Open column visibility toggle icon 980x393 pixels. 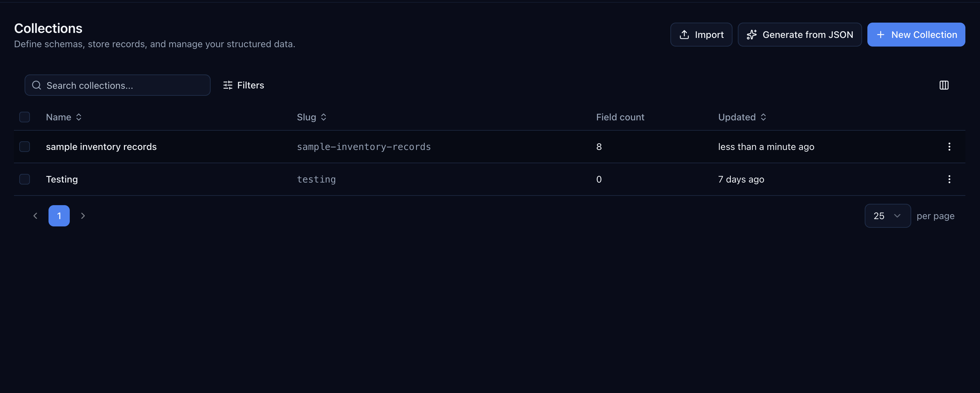click(944, 85)
